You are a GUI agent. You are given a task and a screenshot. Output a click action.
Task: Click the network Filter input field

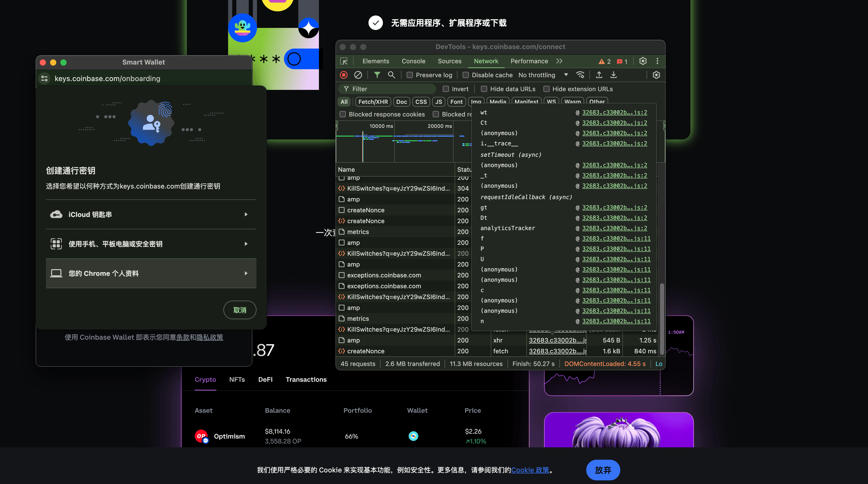point(387,89)
